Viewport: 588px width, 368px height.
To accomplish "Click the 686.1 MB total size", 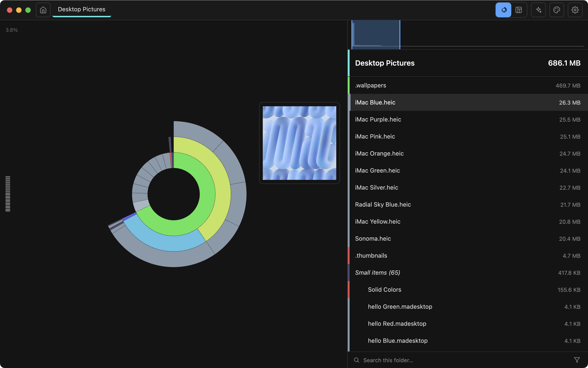I will [564, 63].
